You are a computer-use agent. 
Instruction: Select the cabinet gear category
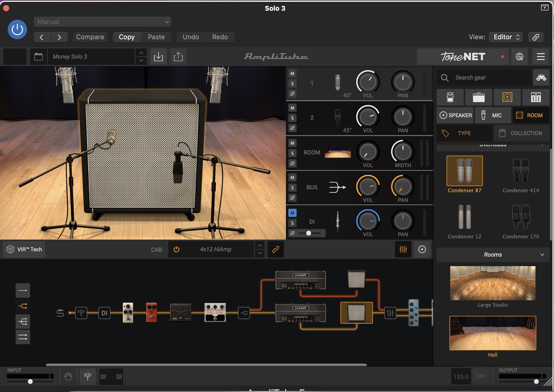pyautogui.click(x=507, y=97)
